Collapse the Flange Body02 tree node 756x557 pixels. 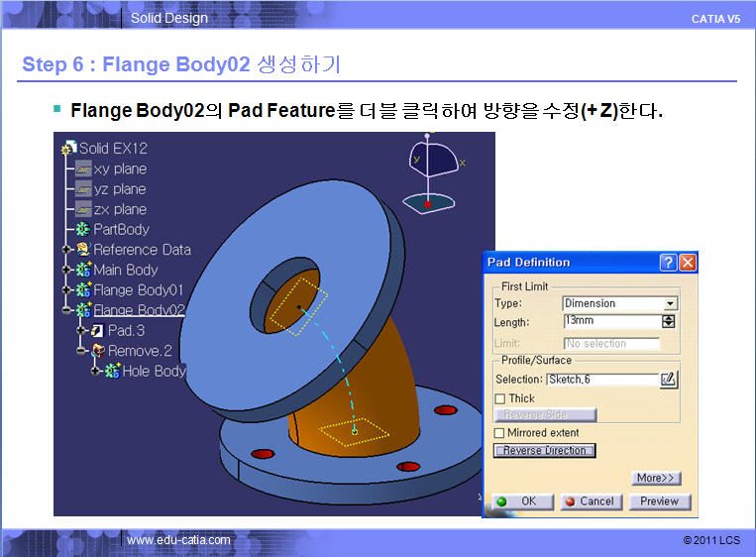(67, 310)
